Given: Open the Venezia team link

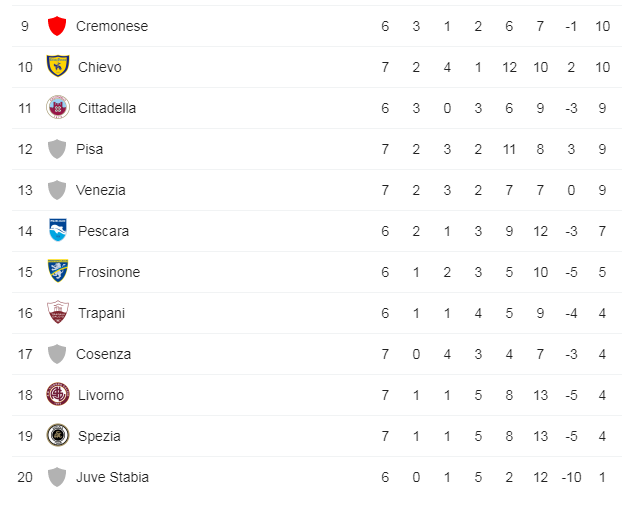Looking at the screenshot, I should (x=101, y=190).
